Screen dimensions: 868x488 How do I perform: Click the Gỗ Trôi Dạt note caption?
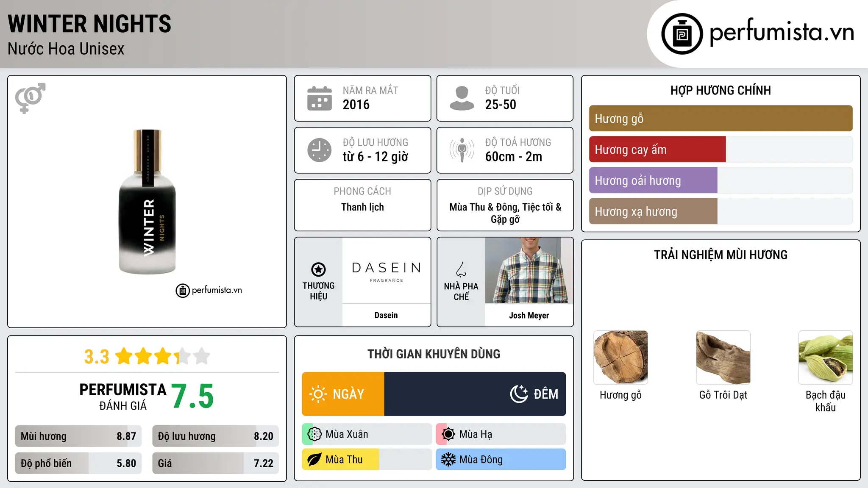click(x=723, y=395)
